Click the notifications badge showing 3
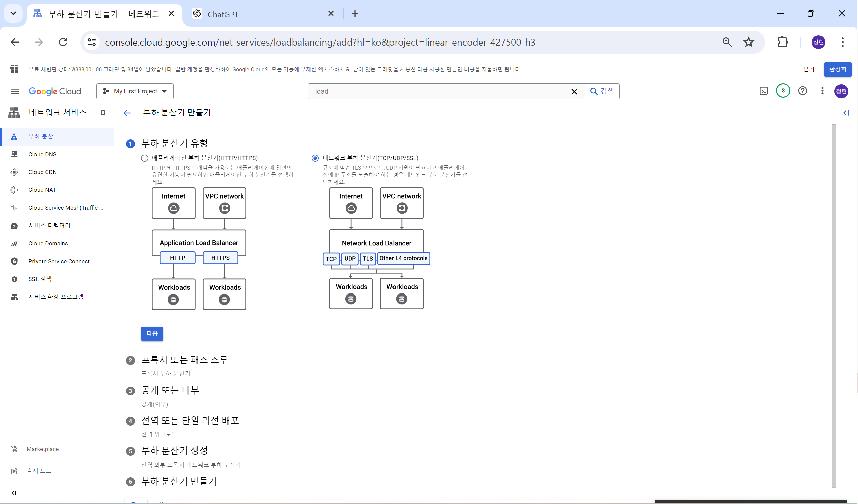Viewport: 858px width, 504px height. [x=783, y=91]
